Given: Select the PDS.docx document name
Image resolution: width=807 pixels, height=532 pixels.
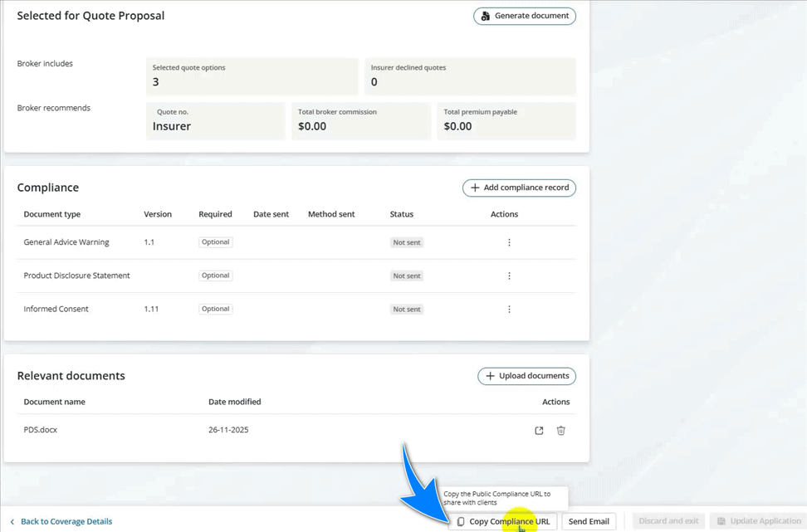Looking at the screenshot, I should click(40, 430).
